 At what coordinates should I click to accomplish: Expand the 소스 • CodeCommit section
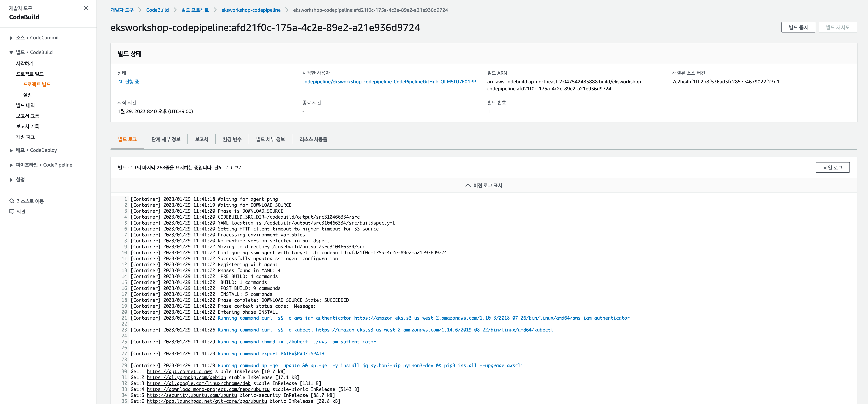11,38
